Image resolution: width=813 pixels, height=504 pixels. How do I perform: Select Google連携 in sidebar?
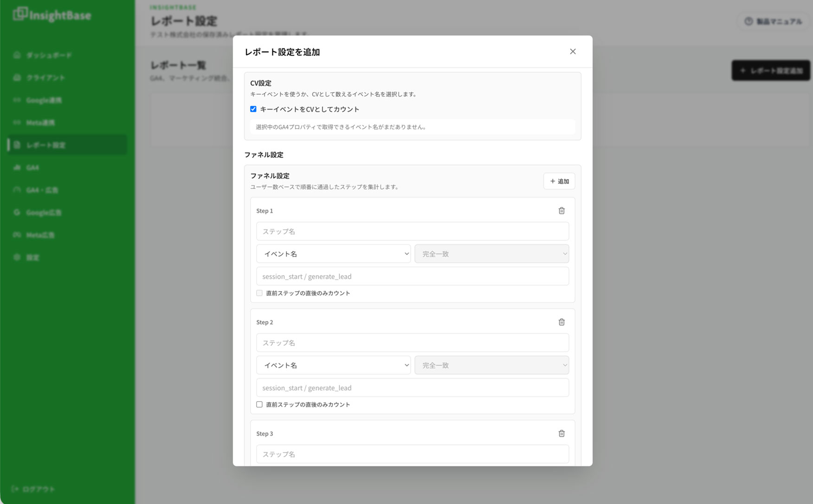tap(67, 100)
